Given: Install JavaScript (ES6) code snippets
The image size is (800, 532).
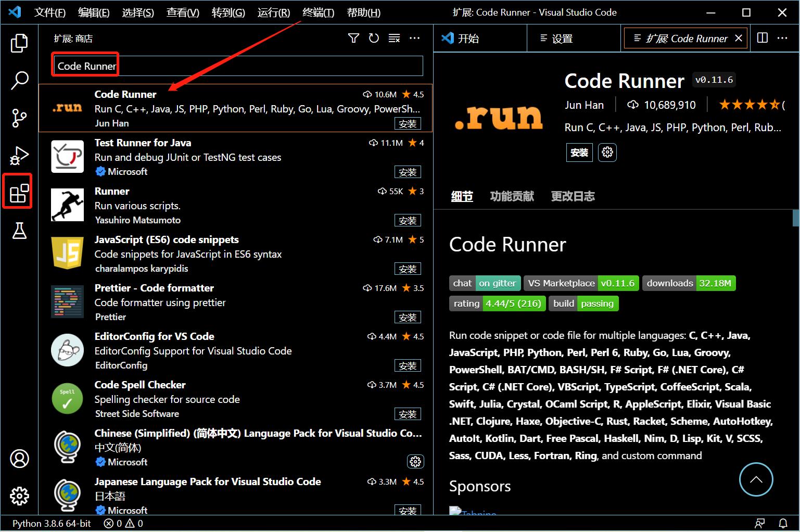Looking at the screenshot, I should tap(408, 269).
